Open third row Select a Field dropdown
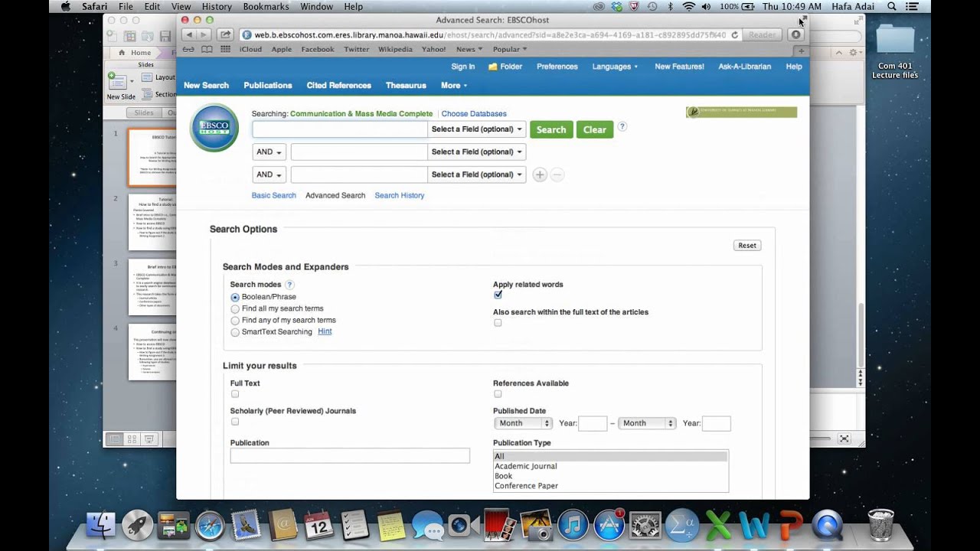980x551 pixels. 476,174
